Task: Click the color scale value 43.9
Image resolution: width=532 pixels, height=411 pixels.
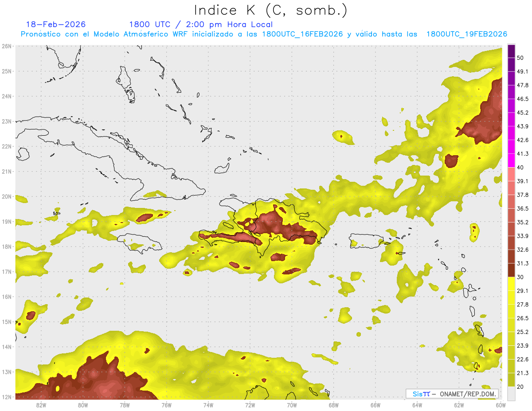Action: tap(522, 126)
